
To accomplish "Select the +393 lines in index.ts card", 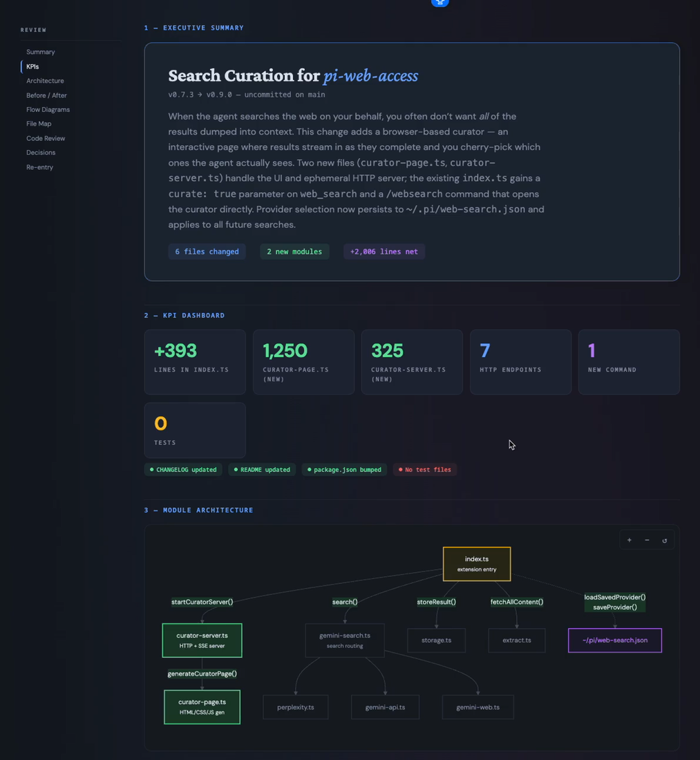I will pos(195,362).
